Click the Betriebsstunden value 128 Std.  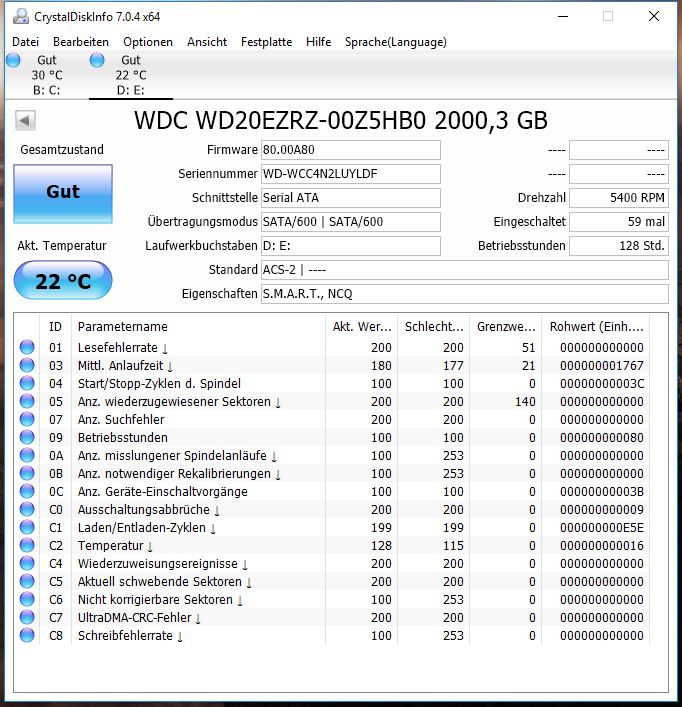click(619, 246)
